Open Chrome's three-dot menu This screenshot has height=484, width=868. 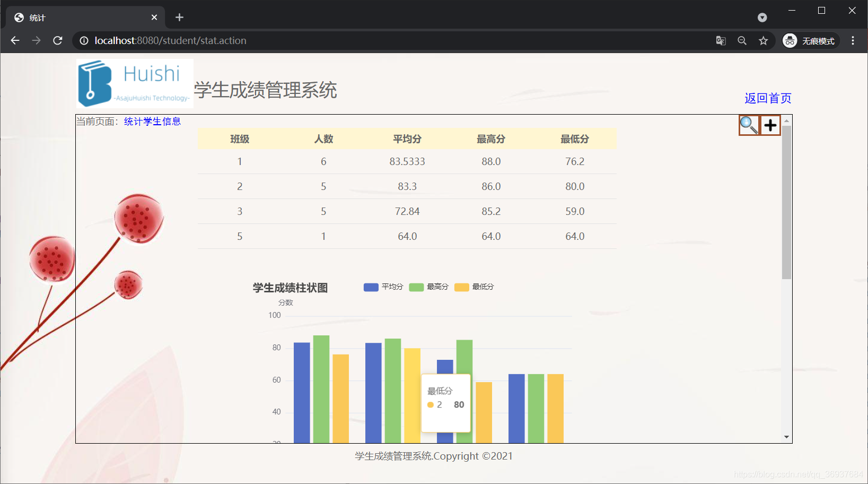(x=853, y=41)
